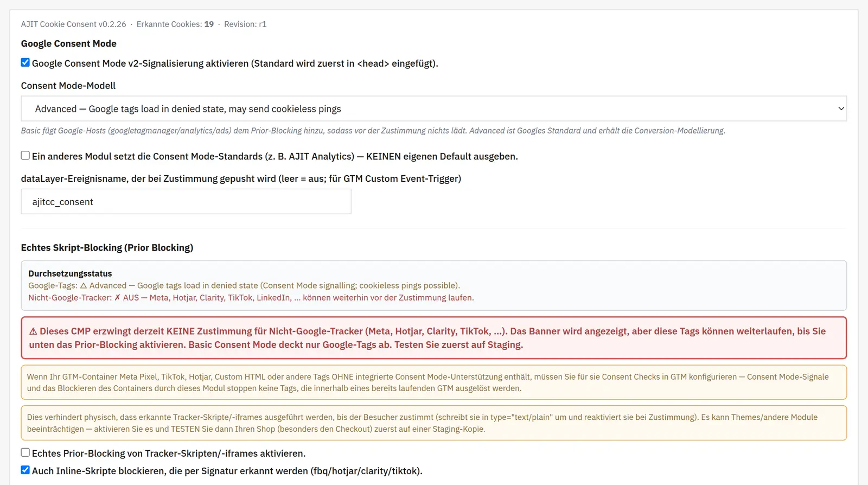This screenshot has width=868, height=485.
Task: Click the notice starting 'Wenn Ihr GTM-Container Meta Pixel'
Action: tap(433, 382)
